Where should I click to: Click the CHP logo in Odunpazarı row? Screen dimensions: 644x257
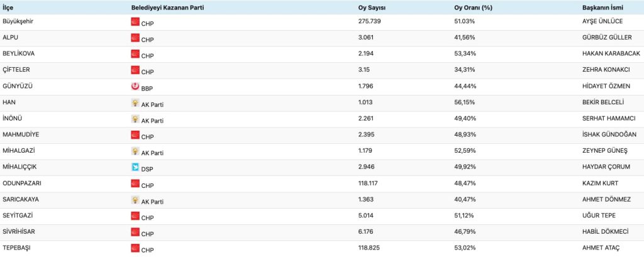click(x=135, y=183)
